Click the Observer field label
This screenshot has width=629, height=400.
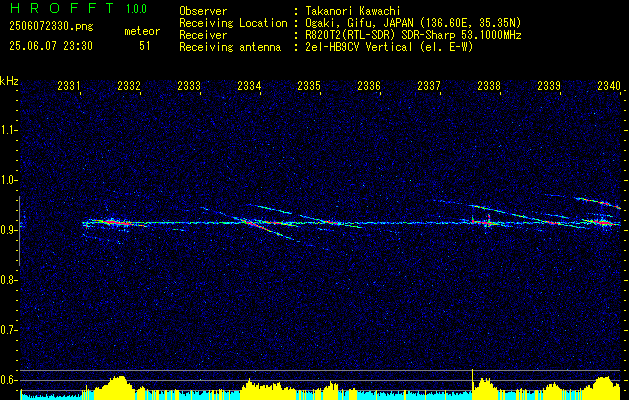coord(203,11)
